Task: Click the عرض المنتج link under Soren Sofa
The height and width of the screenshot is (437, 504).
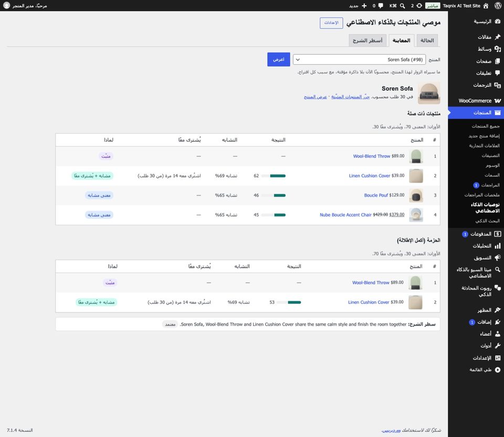Action: click(x=316, y=97)
